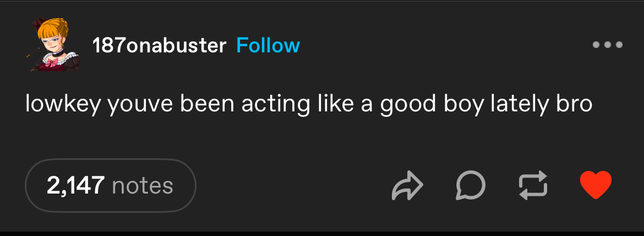Viewport: 644px width, 236px height.
Task: Click the post text about good boy
Action: [x=308, y=104]
